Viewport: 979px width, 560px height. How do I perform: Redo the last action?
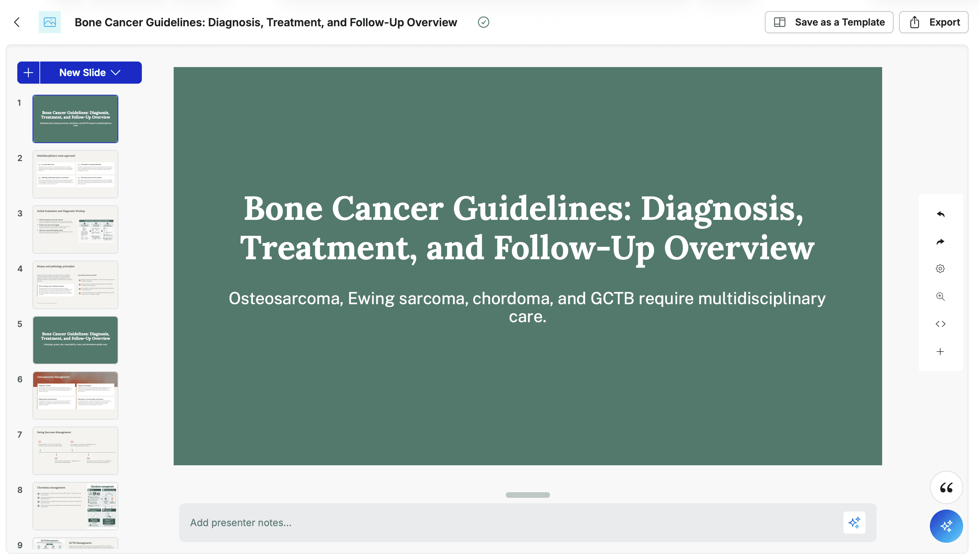(x=940, y=242)
